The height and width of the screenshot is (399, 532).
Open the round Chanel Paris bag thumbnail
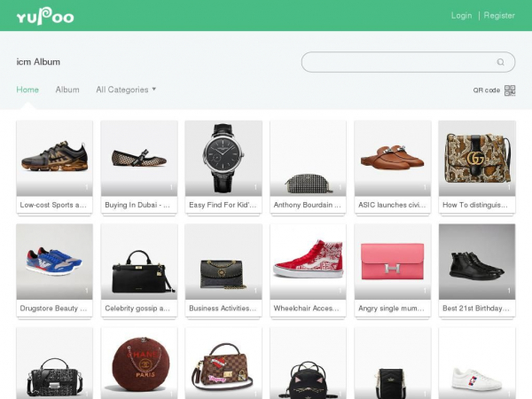139,363
